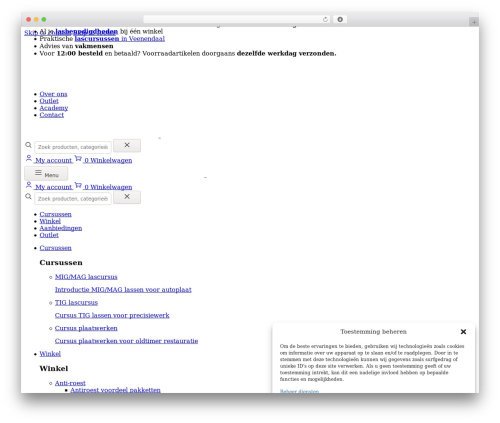Image resolution: width=500 pixels, height=423 pixels.
Task: Open the hamburger Menu button
Action: click(x=46, y=174)
